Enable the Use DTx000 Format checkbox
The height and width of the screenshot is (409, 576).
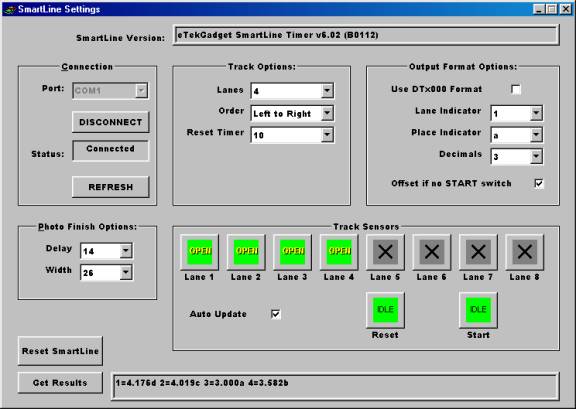pos(516,89)
